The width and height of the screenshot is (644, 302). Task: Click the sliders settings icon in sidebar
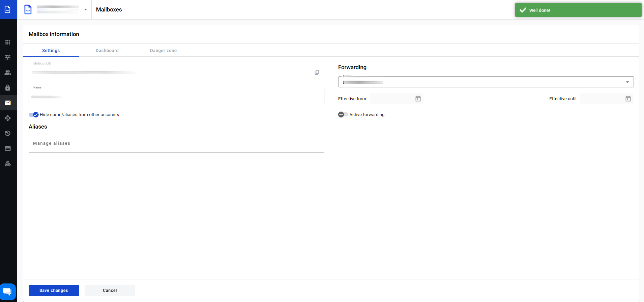point(8,57)
